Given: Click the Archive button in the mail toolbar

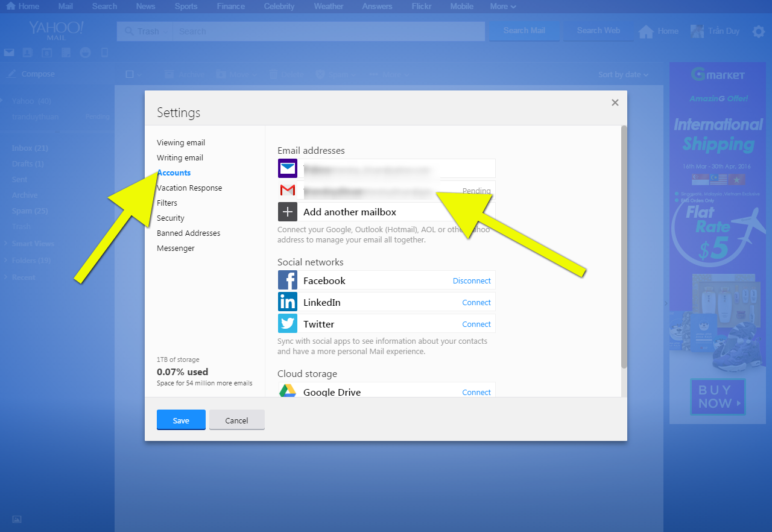Looking at the screenshot, I should pos(185,74).
